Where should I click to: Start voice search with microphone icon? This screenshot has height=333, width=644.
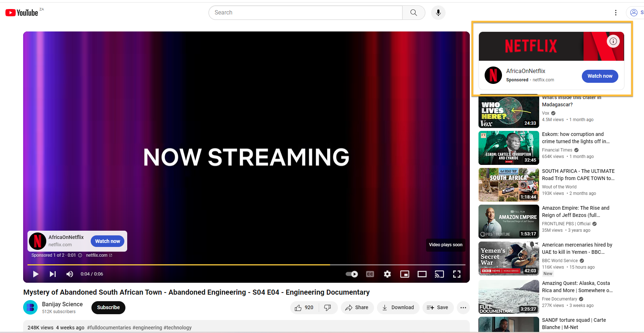click(x=438, y=13)
